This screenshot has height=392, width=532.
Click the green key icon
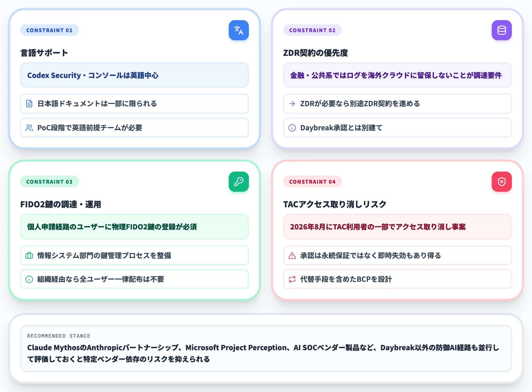coord(239,182)
